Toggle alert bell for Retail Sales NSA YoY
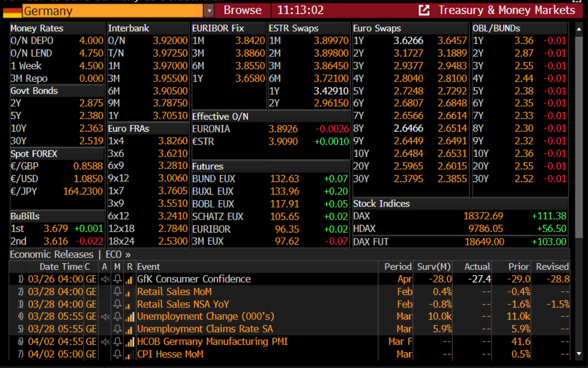 point(117,304)
